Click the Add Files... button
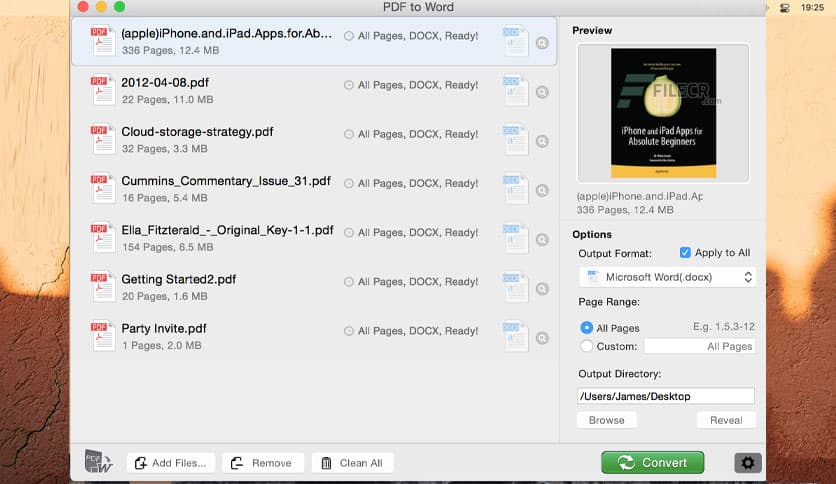The height and width of the screenshot is (484, 836). click(x=171, y=463)
